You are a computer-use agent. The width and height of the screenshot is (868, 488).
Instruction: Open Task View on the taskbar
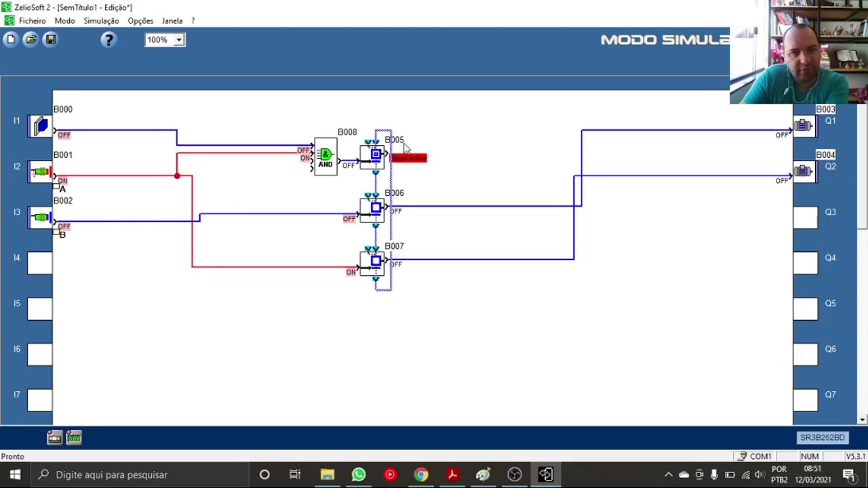tap(295, 474)
